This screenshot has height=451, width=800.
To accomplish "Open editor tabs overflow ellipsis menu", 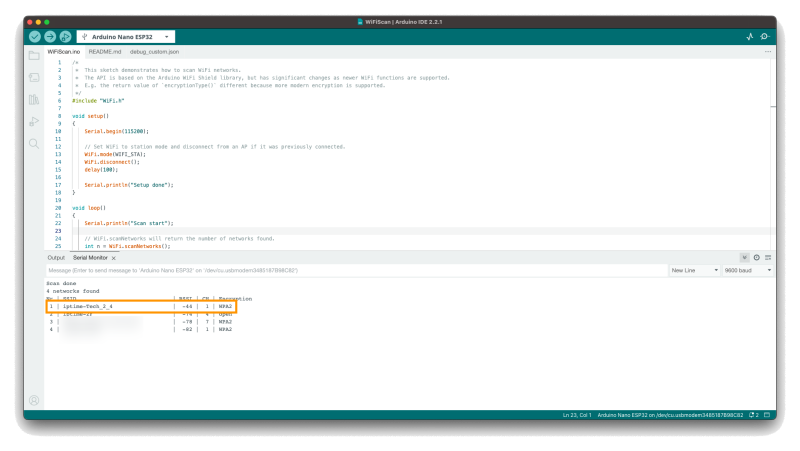I will (x=768, y=52).
